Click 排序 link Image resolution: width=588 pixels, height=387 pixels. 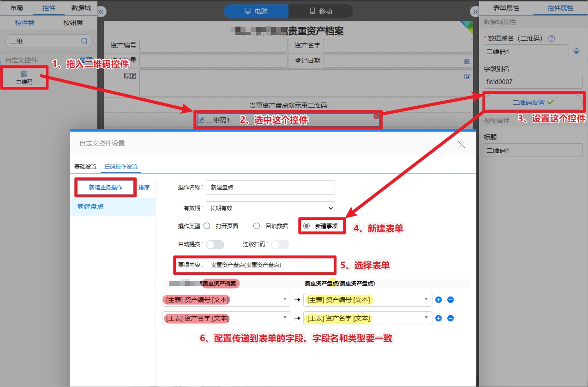(144, 187)
